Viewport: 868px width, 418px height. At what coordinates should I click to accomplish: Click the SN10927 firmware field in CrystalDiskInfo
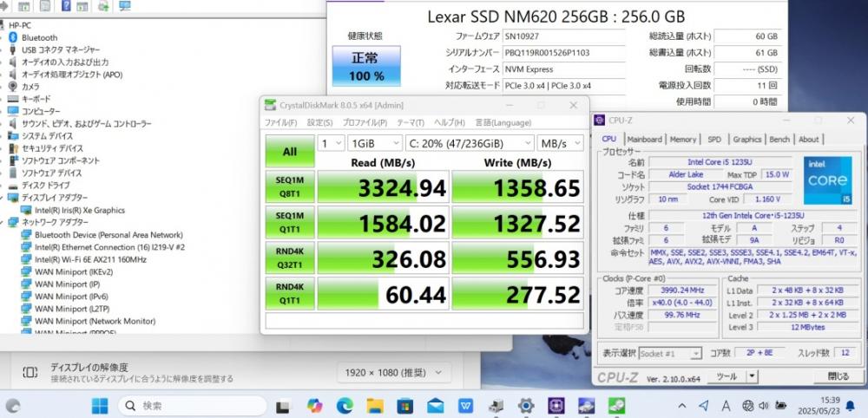click(563, 36)
